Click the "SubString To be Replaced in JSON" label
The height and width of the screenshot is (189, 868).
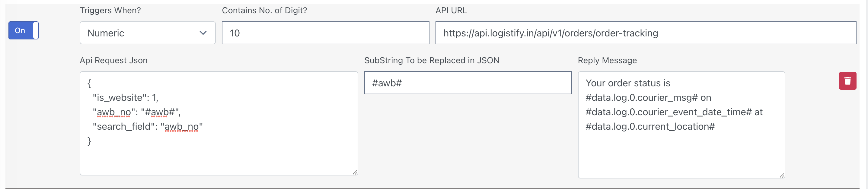(432, 60)
